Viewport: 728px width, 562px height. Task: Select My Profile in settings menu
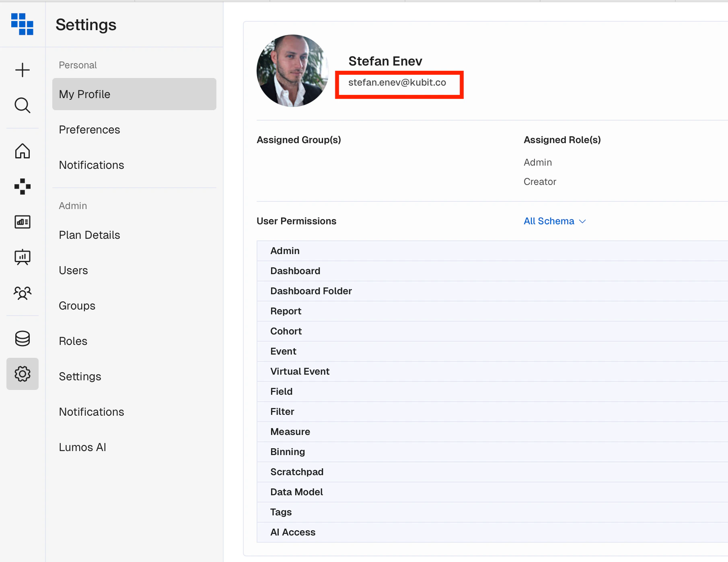coord(84,94)
